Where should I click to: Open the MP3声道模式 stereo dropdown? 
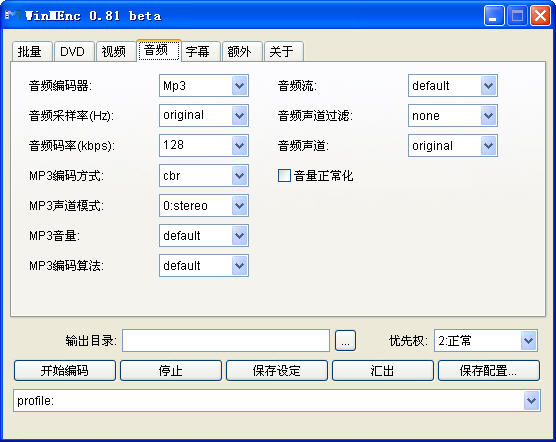(204, 205)
